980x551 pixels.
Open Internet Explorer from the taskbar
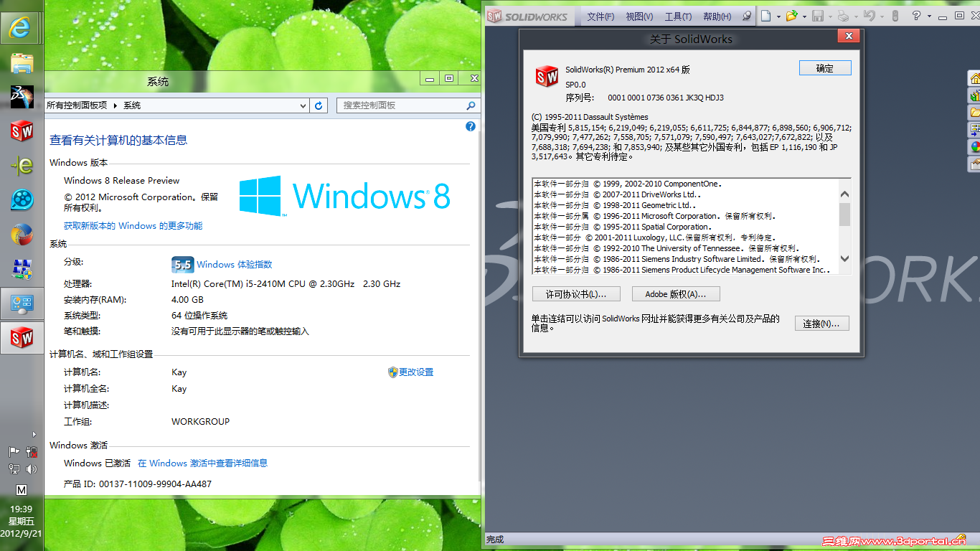coord(21,29)
